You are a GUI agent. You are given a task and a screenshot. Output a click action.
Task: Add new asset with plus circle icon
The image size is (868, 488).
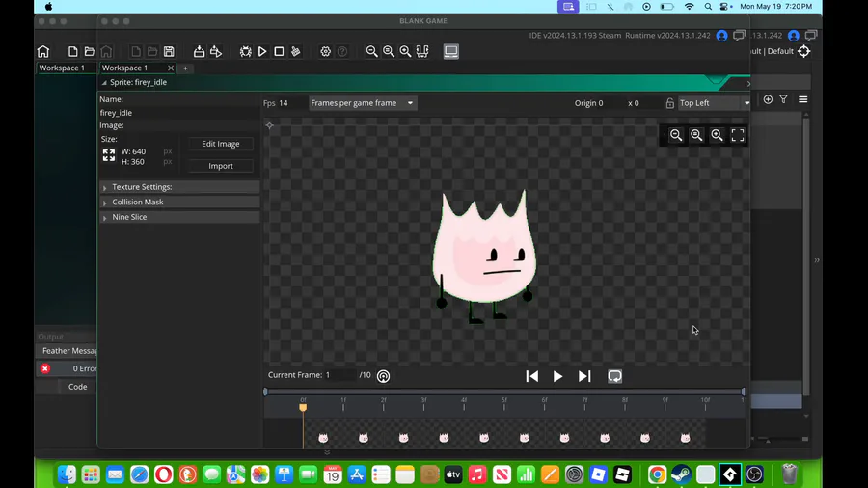pos(768,99)
